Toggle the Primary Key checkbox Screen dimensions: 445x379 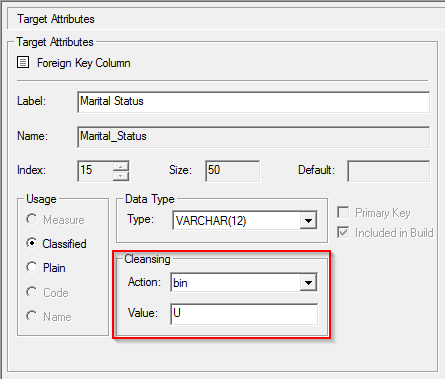tap(343, 212)
